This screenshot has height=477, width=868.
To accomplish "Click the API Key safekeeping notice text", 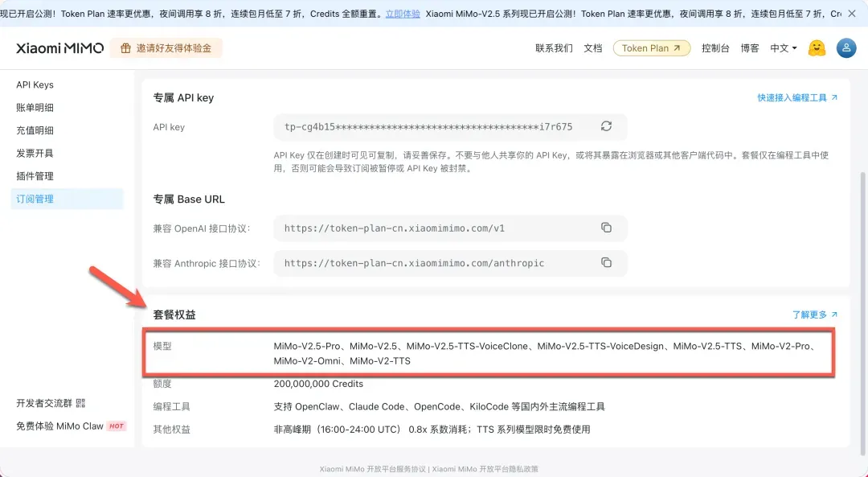I will (x=551, y=162).
